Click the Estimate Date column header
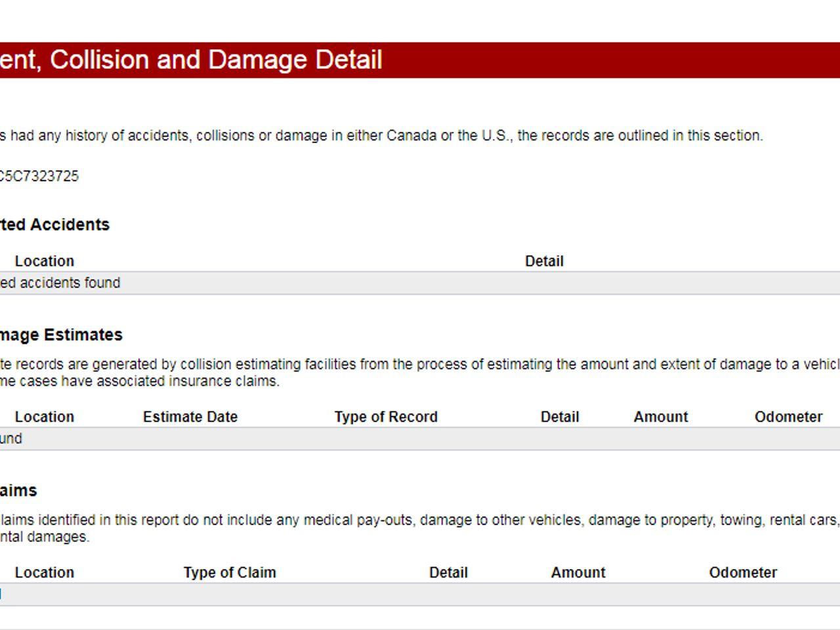 click(x=190, y=417)
